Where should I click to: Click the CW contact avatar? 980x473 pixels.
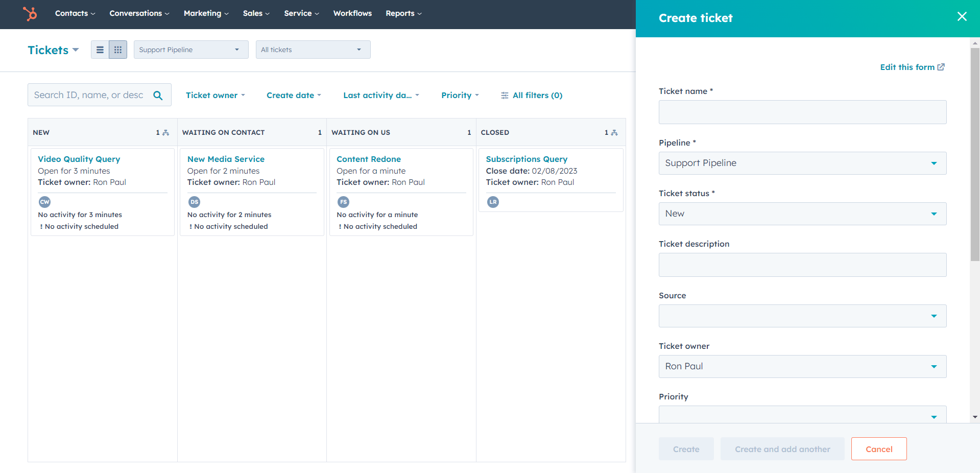45,202
